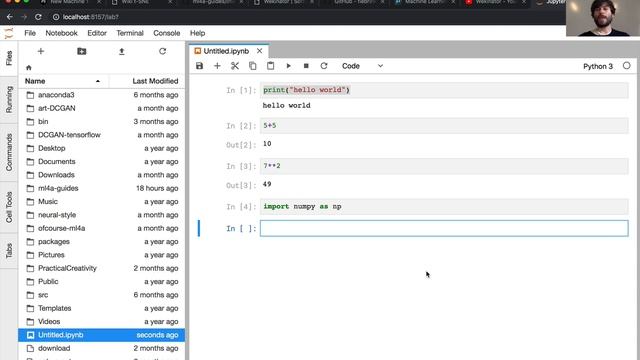Copy selected cells in the notebook toolbar

pyautogui.click(x=253, y=66)
